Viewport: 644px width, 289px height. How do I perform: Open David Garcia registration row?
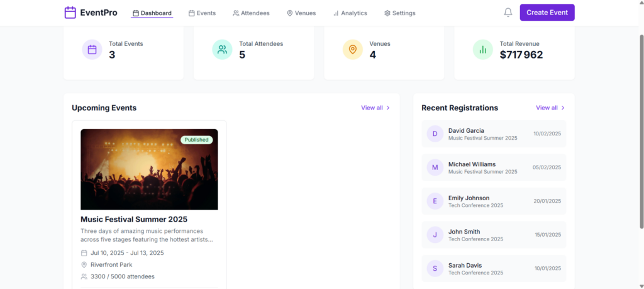[494, 133]
